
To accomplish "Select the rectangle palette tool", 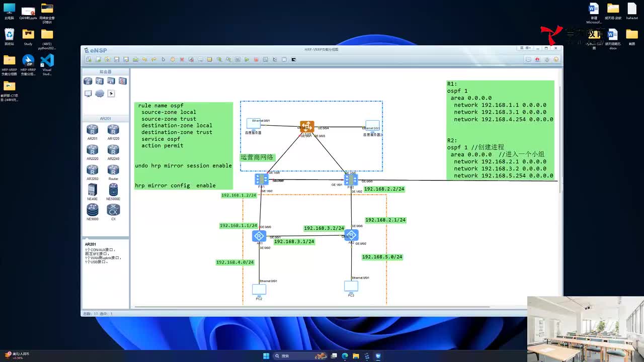I will pos(209,59).
